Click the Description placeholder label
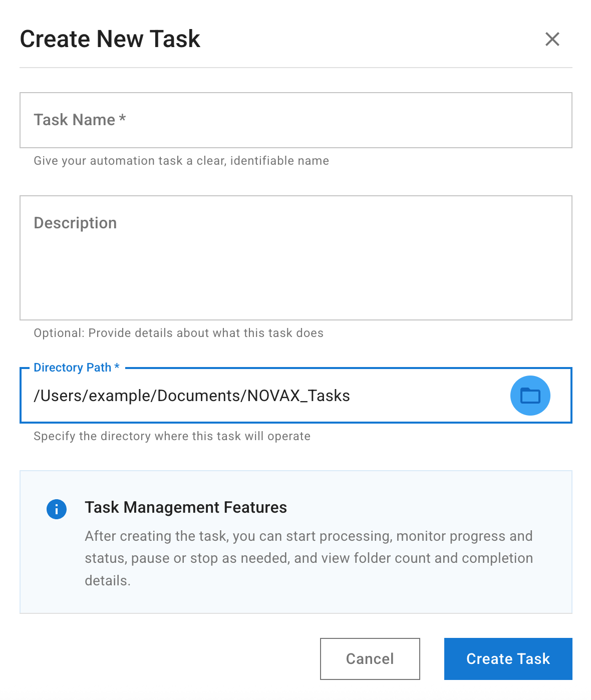 click(x=75, y=223)
